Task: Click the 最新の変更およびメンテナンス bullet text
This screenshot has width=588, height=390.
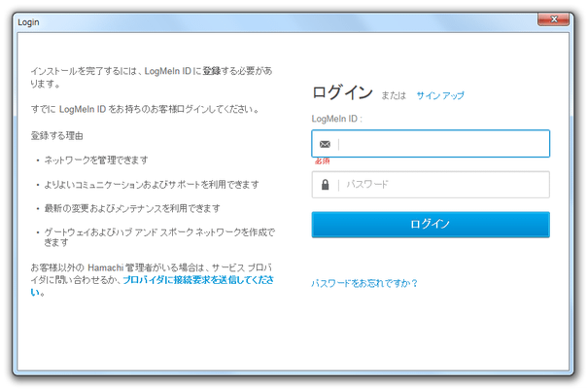Action: (132, 208)
